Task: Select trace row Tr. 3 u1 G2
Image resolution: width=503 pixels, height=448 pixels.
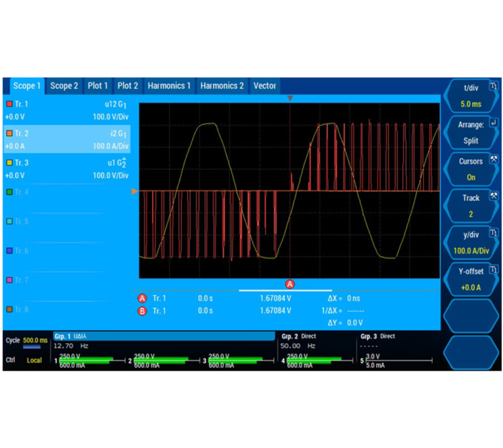Action: pos(67,169)
